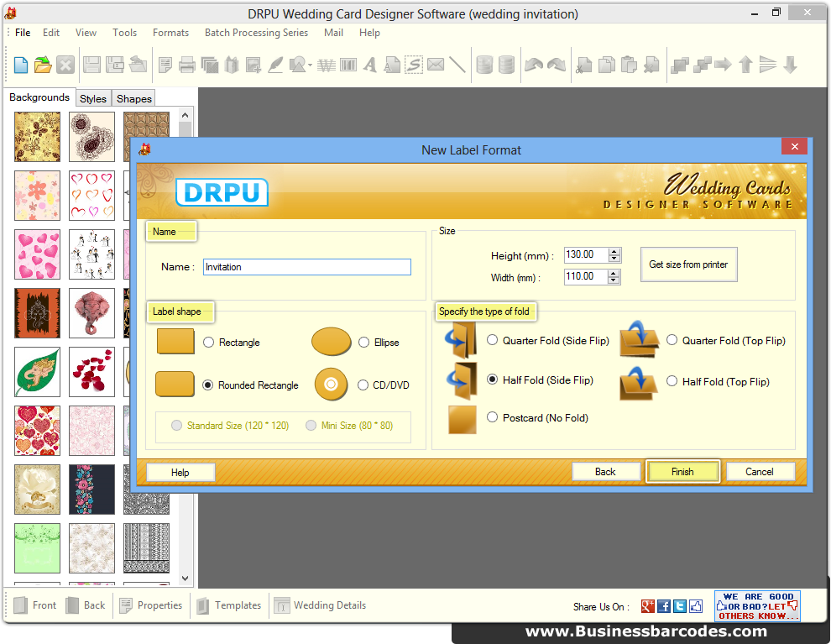Select the Rectangle label shape
831x644 pixels.
point(209,343)
